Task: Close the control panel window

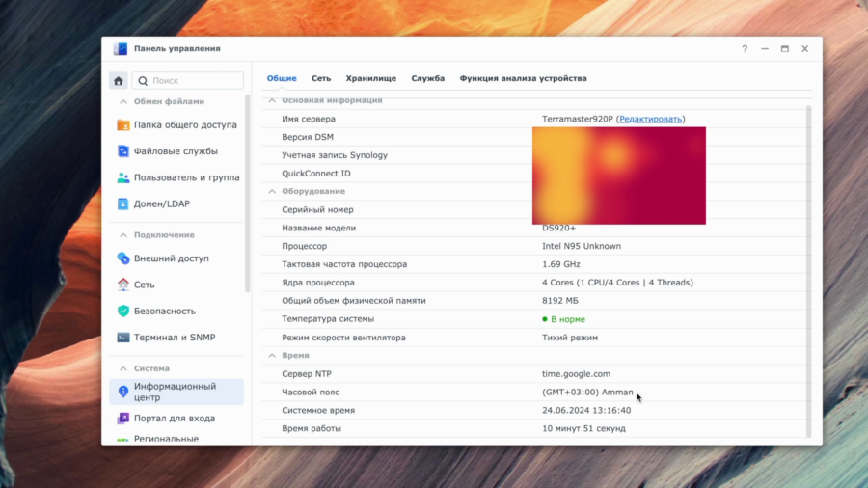Action: tap(805, 48)
